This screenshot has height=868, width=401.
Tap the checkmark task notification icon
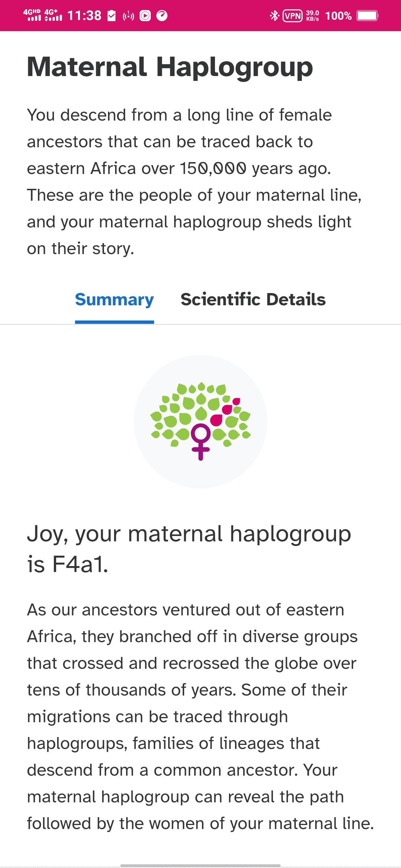(x=111, y=16)
